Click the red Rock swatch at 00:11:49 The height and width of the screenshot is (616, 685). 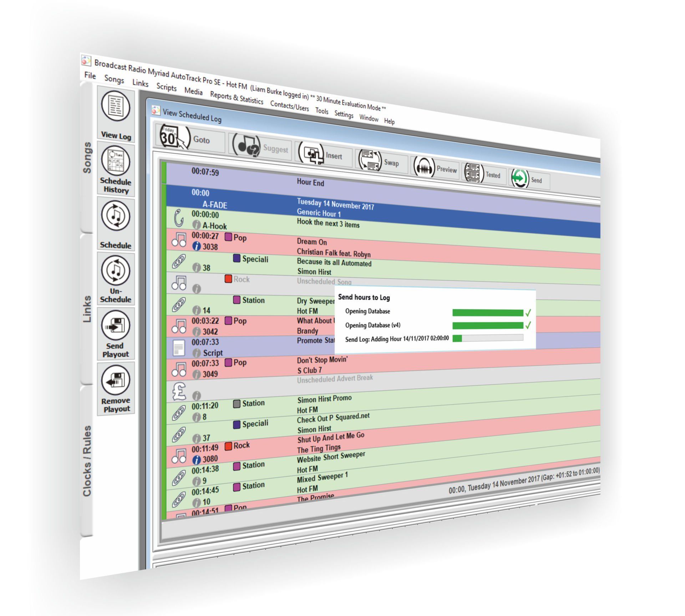[x=229, y=446]
